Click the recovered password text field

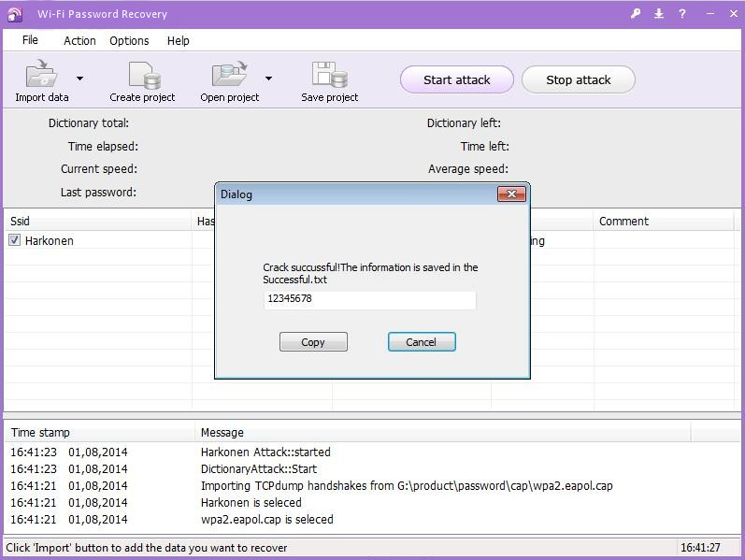coord(370,300)
